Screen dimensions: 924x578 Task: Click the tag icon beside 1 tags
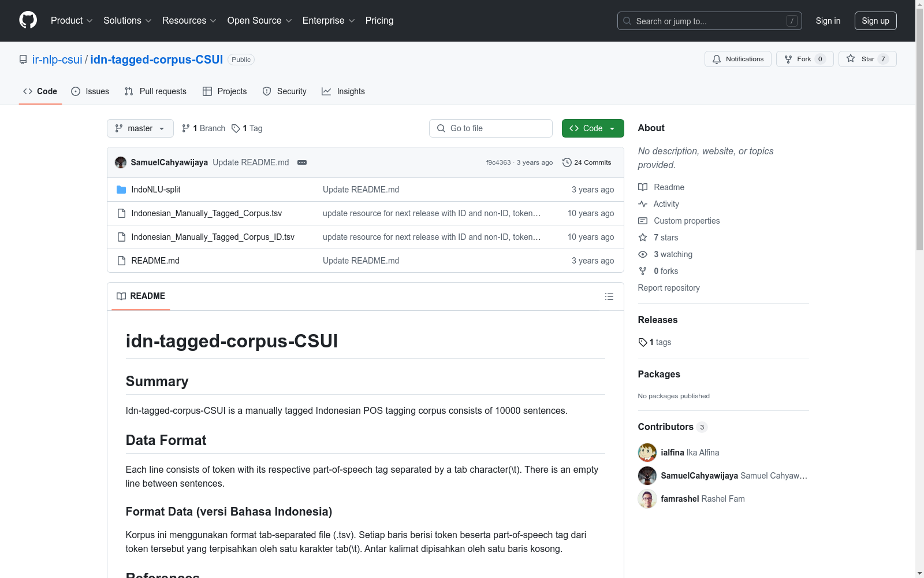pyautogui.click(x=643, y=342)
